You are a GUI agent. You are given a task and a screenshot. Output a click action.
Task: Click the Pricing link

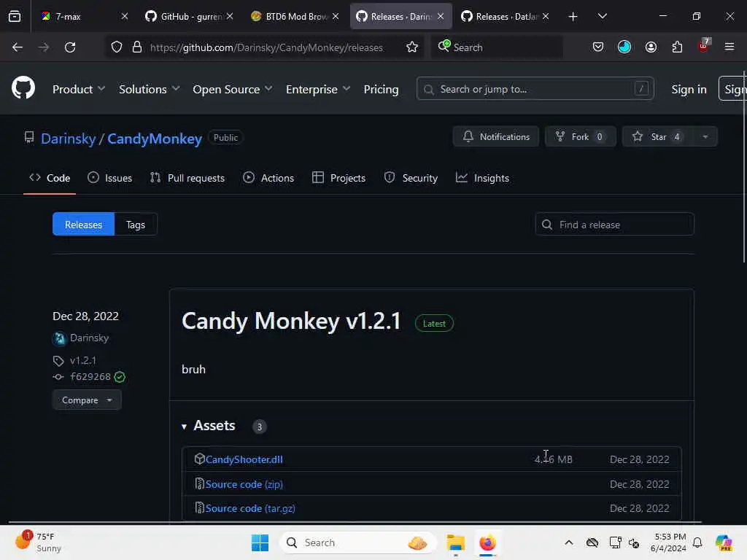coord(381,89)
